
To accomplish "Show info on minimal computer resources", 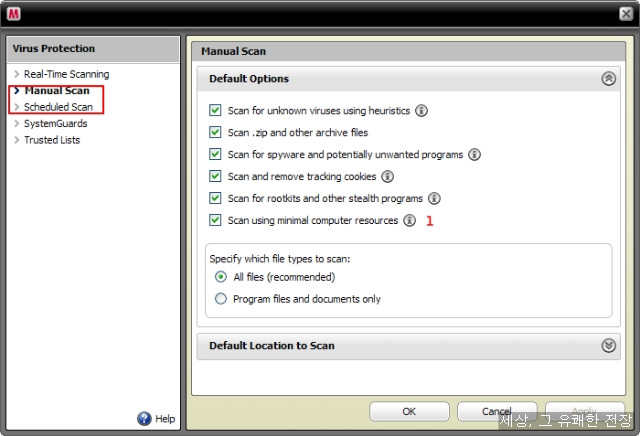I will 409,220.
